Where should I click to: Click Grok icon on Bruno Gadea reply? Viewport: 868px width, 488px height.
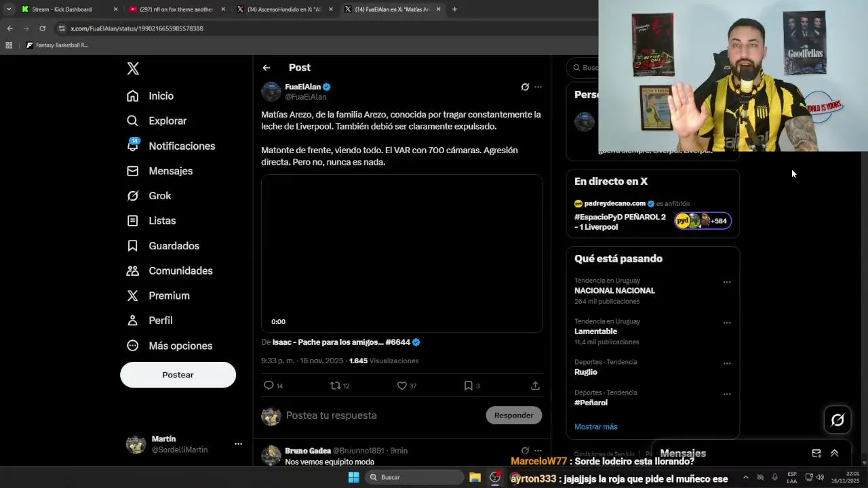click(525, 451)
